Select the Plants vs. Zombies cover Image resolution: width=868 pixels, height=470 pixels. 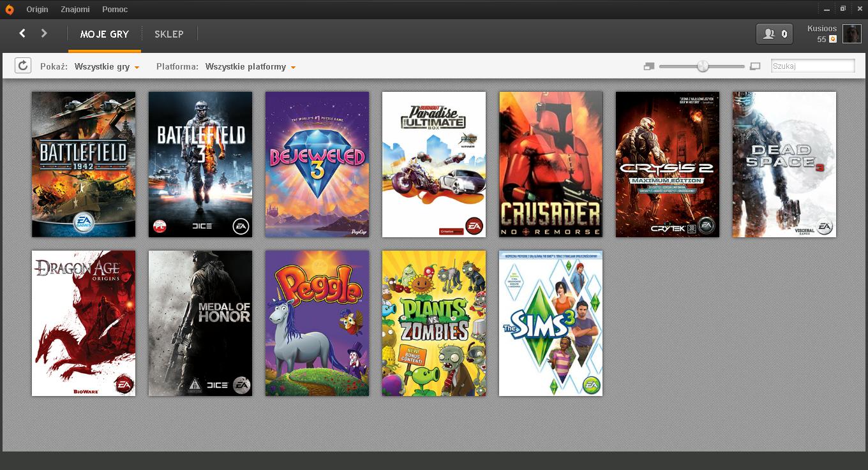coord(434,323)
